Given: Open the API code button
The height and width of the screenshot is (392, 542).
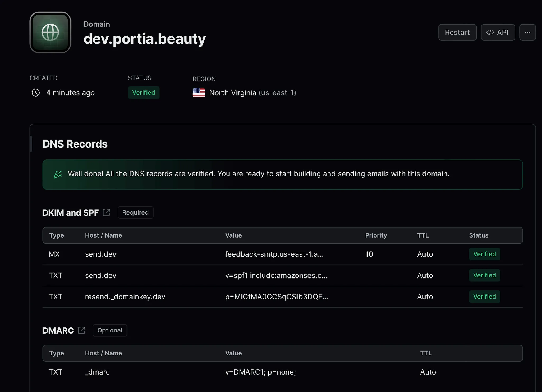Looking at the screenshot, I should (498, 32).
